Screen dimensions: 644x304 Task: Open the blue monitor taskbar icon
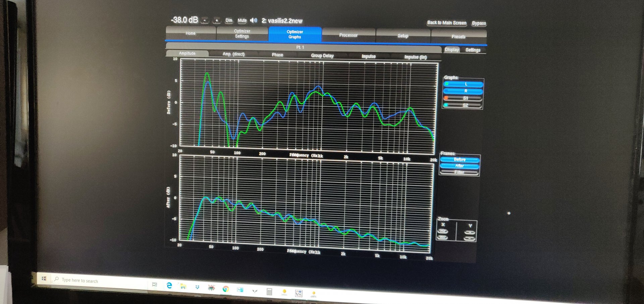point(240,290)
